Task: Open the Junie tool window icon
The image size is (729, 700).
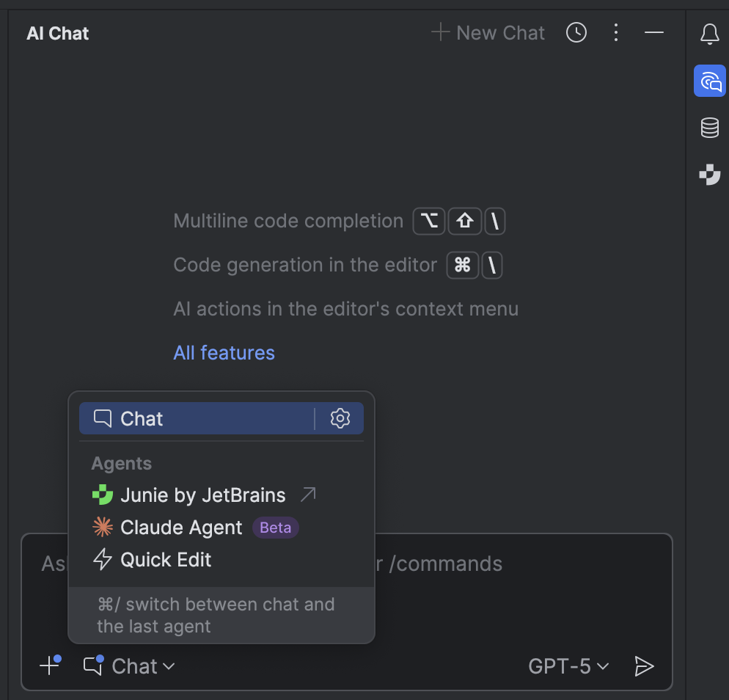Action: tap(709, 175)
